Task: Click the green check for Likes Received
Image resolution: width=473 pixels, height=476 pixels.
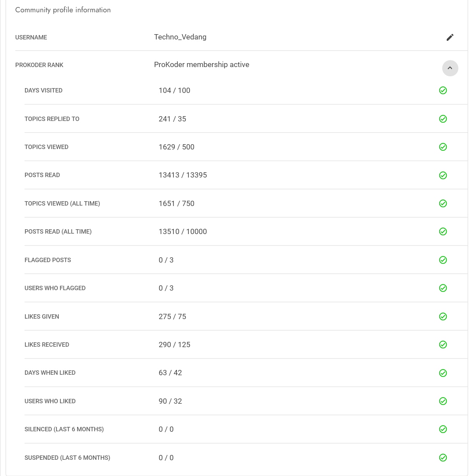Action: (443, 345)
